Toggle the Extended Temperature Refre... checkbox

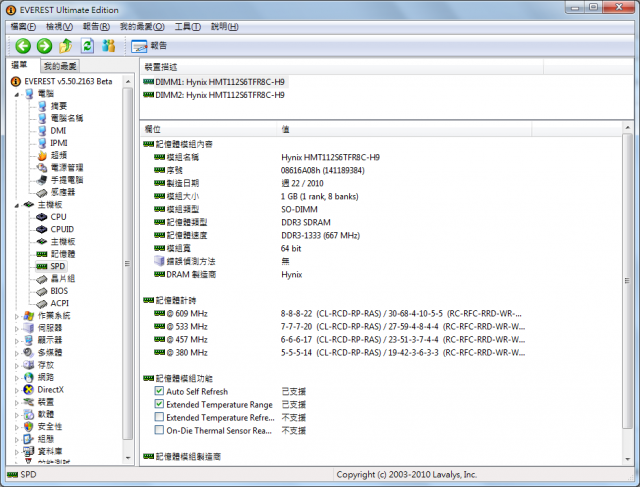159,417
